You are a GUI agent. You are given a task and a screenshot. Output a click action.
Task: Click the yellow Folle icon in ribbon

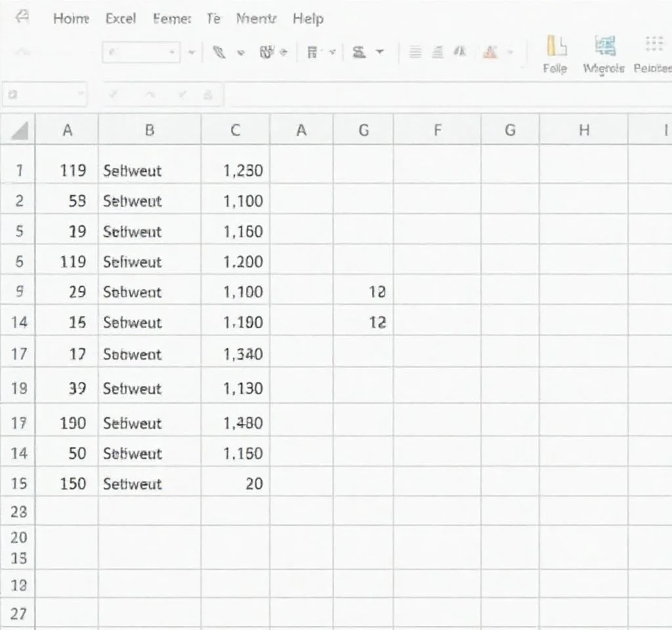tap(555, 46)
